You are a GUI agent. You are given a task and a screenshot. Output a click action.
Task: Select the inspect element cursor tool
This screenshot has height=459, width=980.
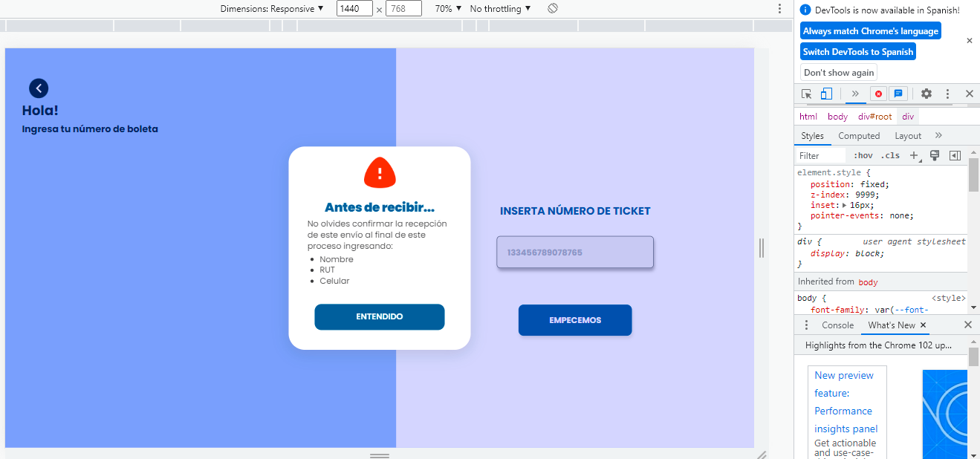(x=806, y=94)
